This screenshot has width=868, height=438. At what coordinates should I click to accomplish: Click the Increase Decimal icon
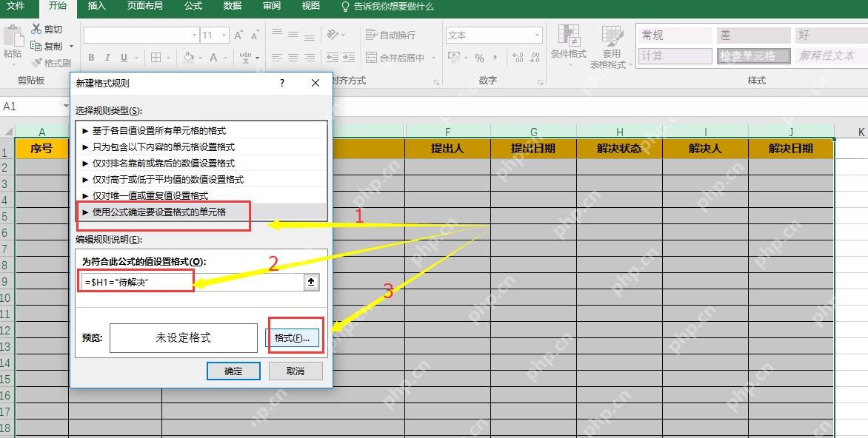518,58
